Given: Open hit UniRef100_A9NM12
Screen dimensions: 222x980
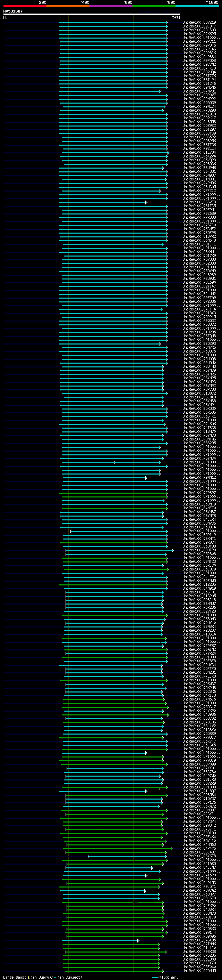Looking at the screenshot, I should click(x=199, y=477).
